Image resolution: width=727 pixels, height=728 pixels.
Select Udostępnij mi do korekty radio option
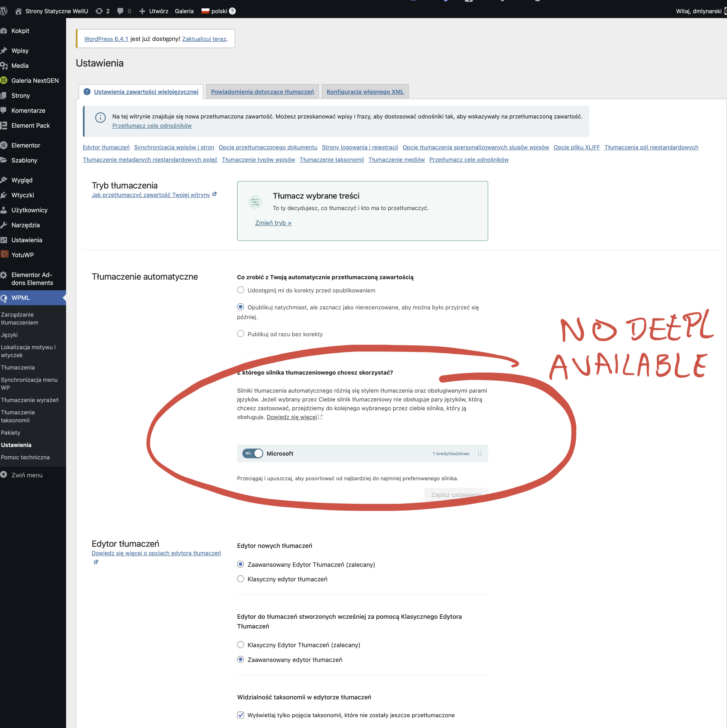coord(241,290)
